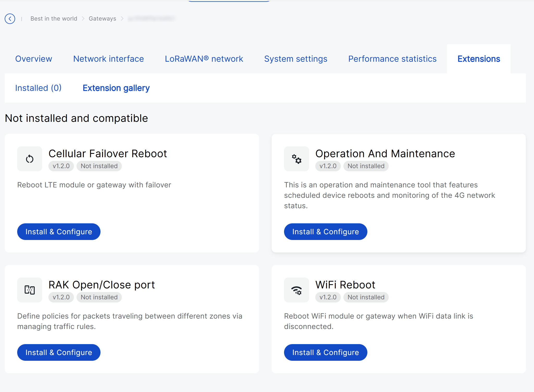Click the Operation And Maintenance gears icon
The width and height of the screenshot is (534, 392).
[297, 159]
